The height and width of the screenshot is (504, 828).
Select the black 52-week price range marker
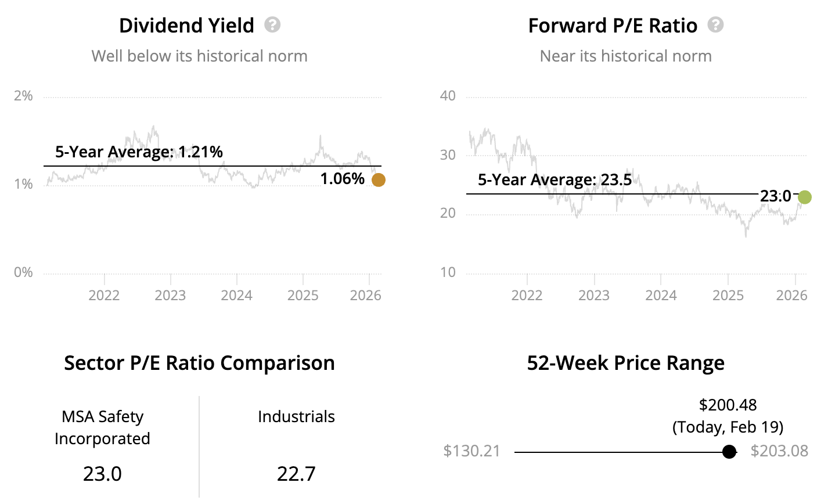[729, 452]
